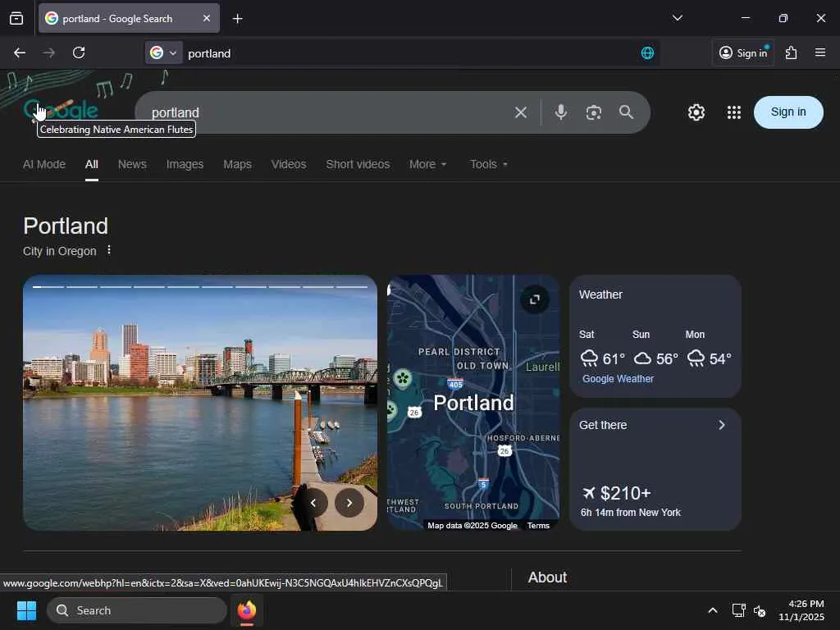
Task: Click the Portland map thumbnail
Action: click(x=473, y=402)
